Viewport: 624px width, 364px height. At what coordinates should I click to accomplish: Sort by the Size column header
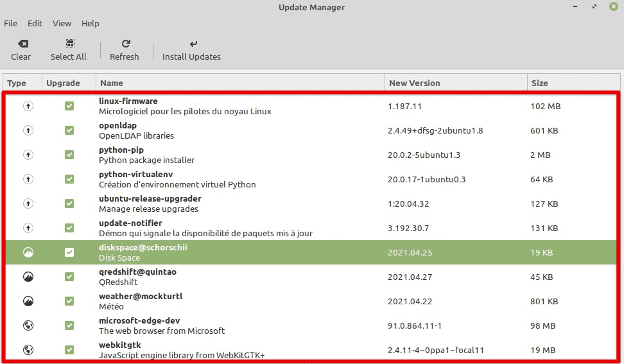(x=574, y=83)
